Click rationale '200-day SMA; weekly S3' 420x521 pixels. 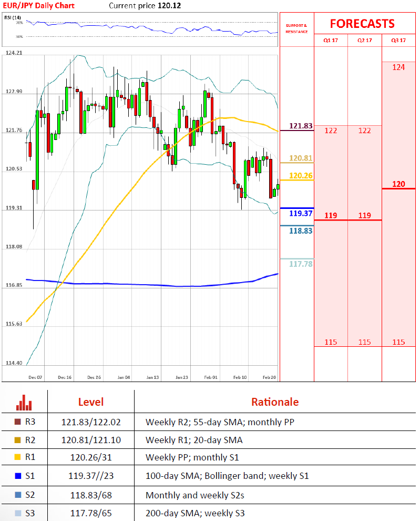pos(195,513)
